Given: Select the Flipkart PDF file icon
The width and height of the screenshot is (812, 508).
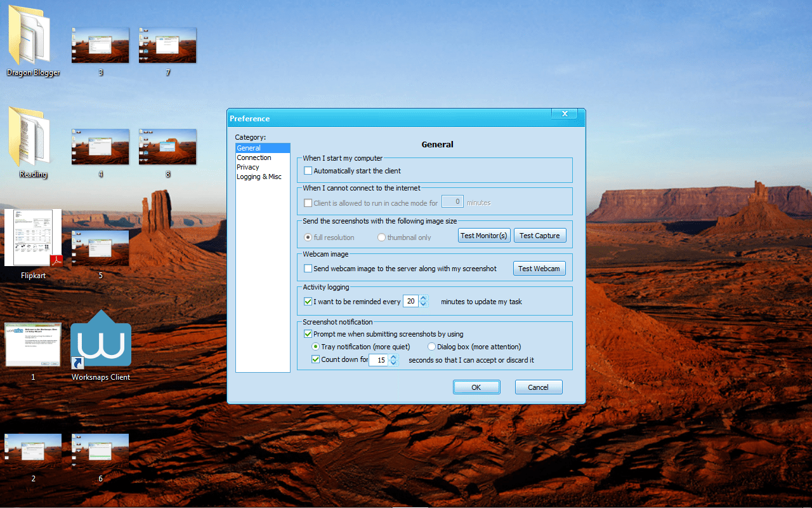Looking at the screenshot, I should point(33,238).
